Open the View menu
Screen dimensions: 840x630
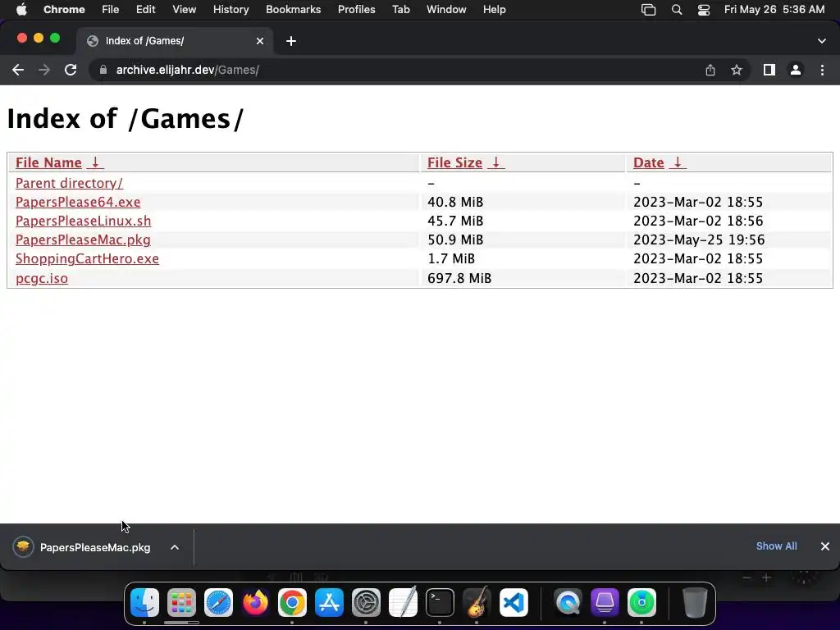[185, 10]
